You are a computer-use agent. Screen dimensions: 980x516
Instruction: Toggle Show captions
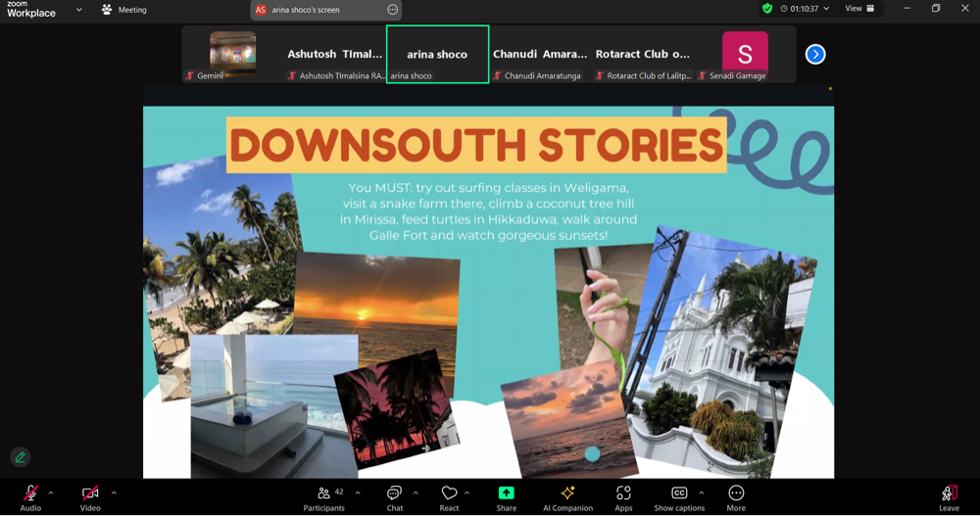click(678, 493)
